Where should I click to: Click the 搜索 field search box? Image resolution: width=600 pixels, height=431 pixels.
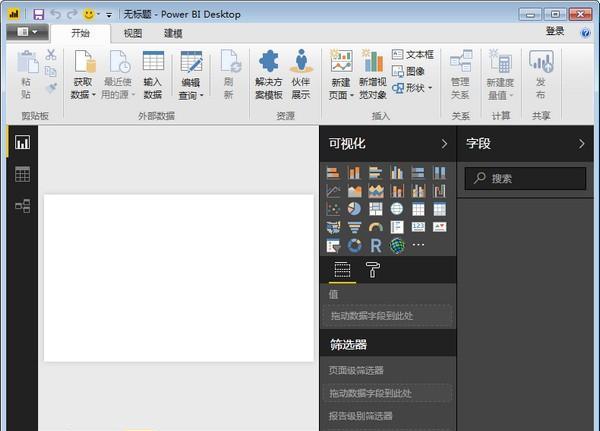coord(525,178)
